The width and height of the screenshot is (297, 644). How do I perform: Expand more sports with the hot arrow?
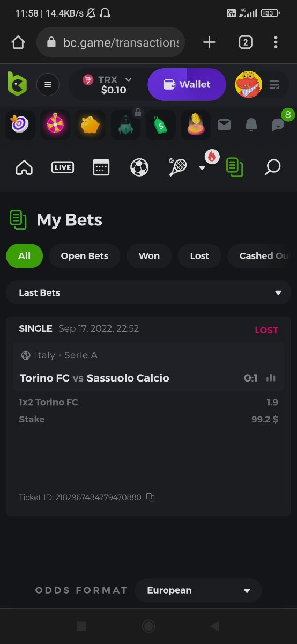pos(202,167)
